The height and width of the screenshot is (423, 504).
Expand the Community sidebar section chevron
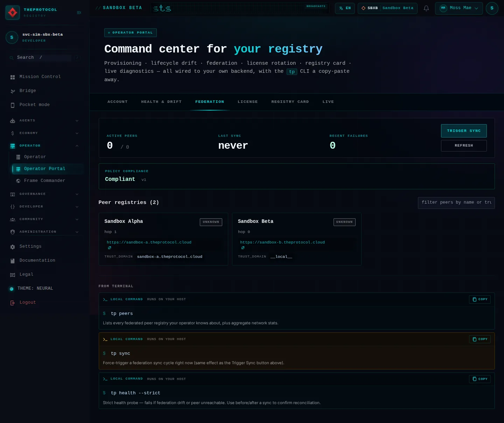[x=77, y=219]
